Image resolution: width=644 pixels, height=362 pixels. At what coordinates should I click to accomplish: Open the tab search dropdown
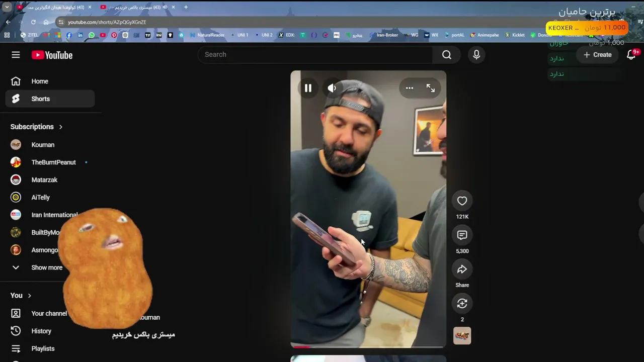(7, 7)
